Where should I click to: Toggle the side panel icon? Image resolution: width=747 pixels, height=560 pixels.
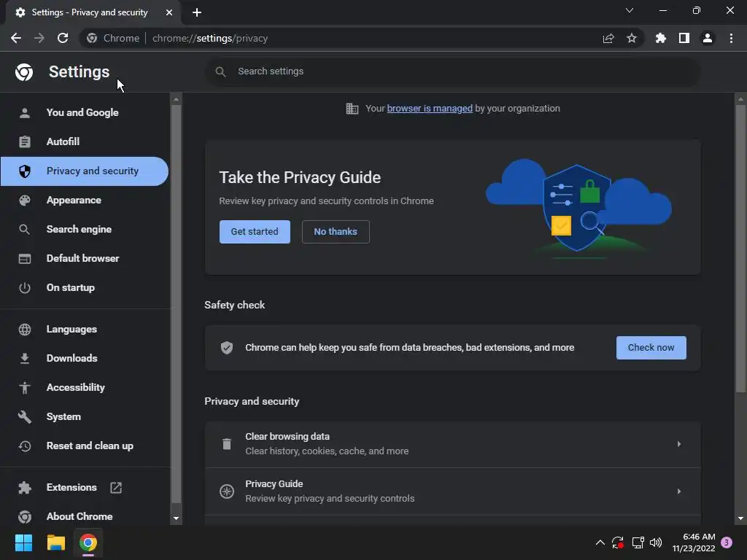684,38
